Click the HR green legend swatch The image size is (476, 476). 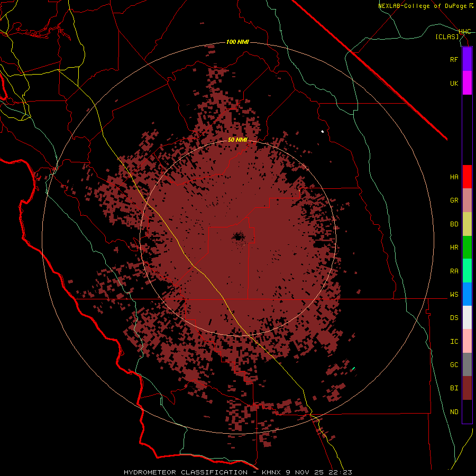[467, 247]
